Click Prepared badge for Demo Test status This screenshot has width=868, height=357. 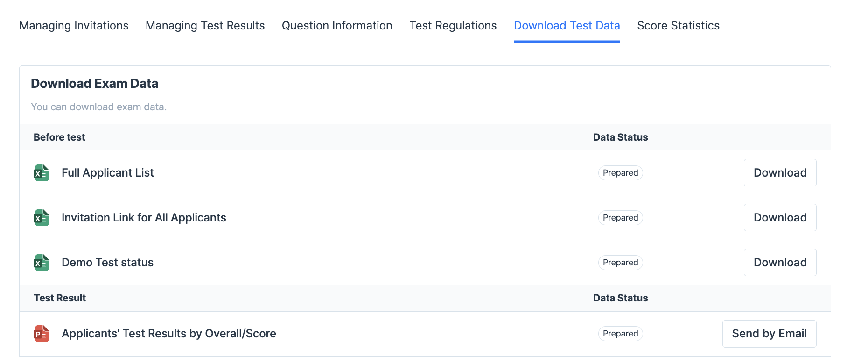click(x=620, y=263)
